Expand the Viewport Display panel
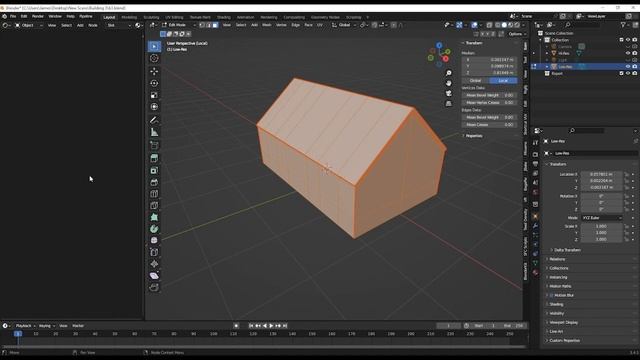Screen dimensions: 640x360 (x=563, y=322)
